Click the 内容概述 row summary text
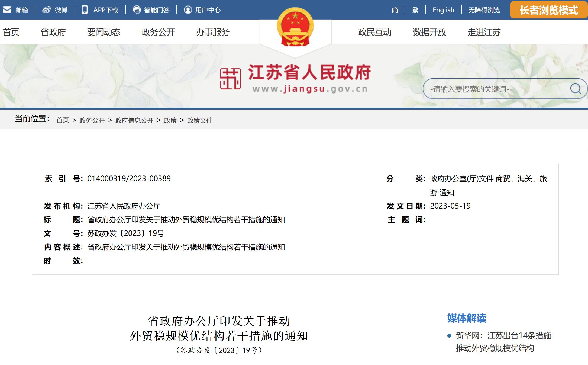 (186, 247)
